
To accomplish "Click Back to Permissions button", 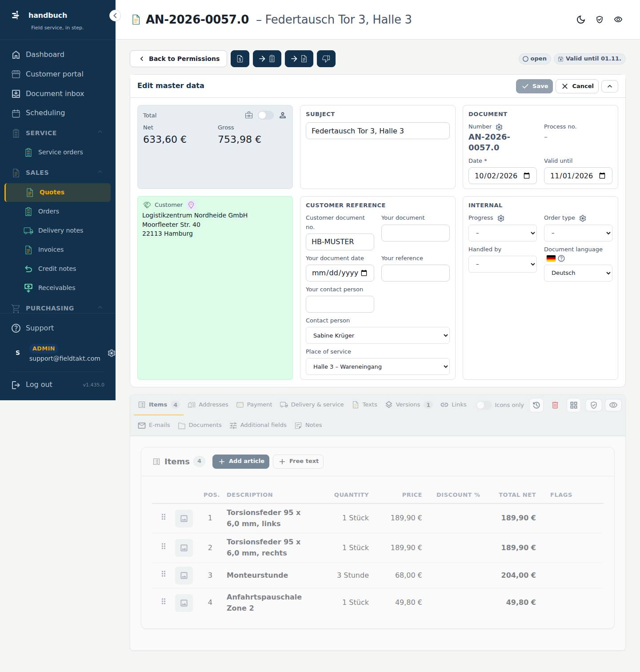I will [x=178, y=59].
